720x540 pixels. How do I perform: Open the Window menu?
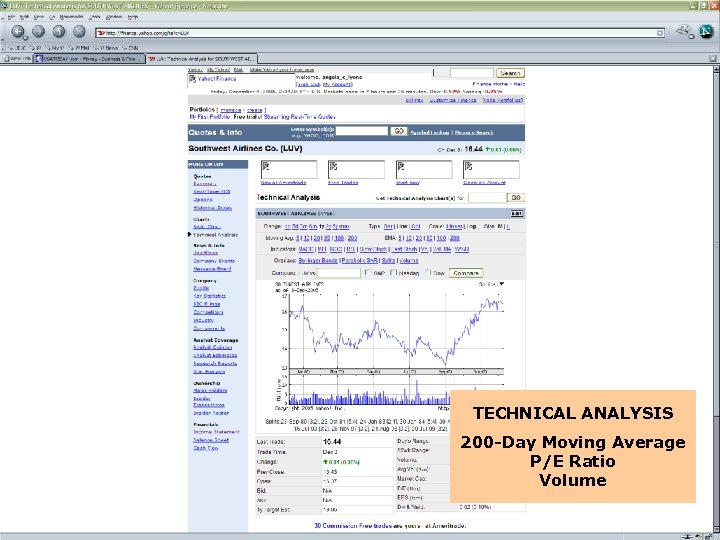114,17
